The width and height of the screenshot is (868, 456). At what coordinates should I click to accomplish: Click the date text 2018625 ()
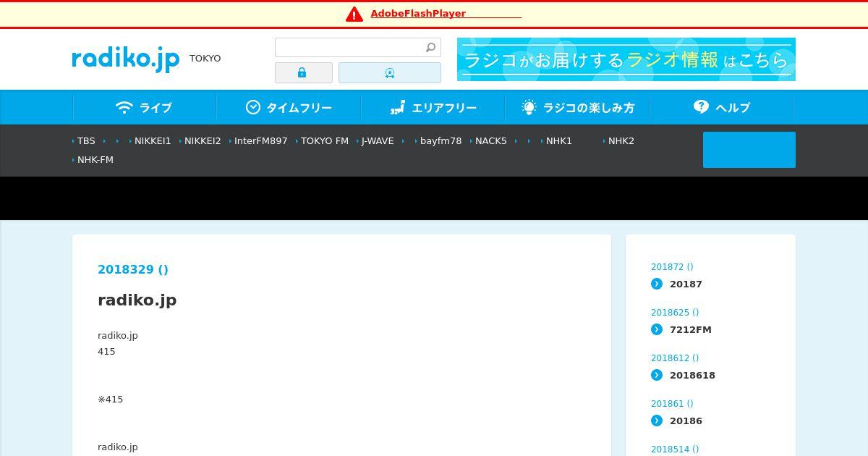pos(675,313)
